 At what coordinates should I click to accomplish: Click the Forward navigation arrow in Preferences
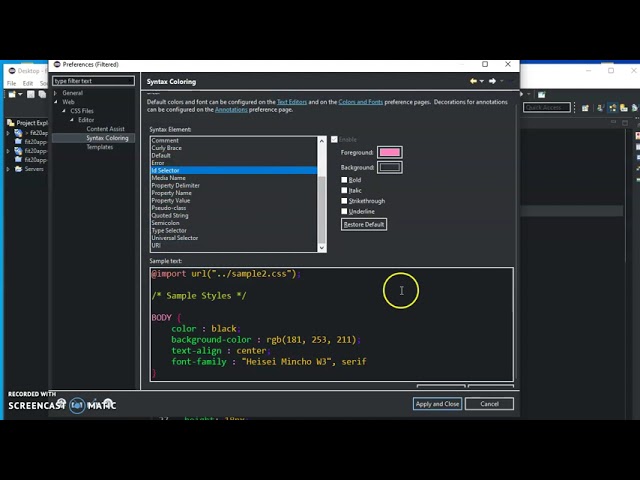(492, 81)
